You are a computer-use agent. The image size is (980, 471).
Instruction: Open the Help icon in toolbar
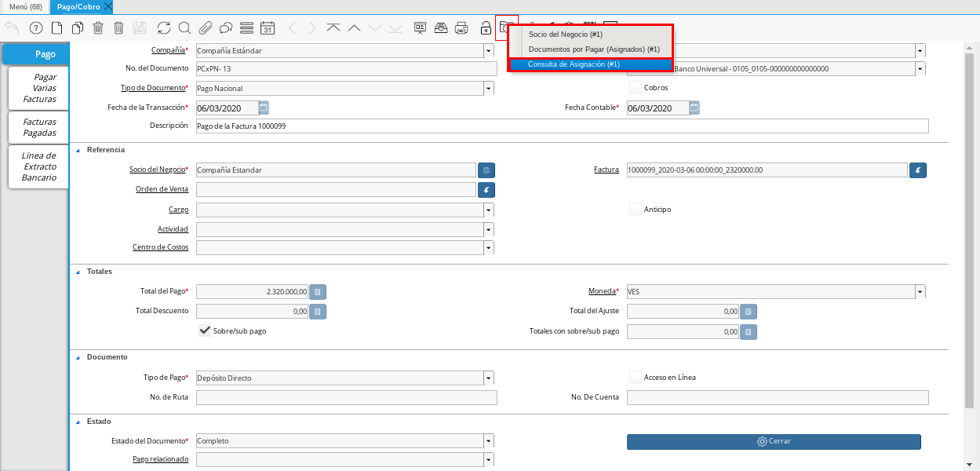pos(35,28)
